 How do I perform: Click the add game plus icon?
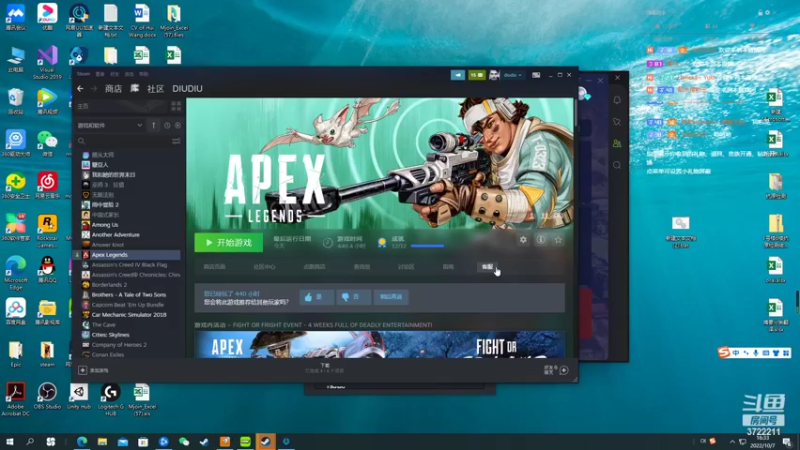pos(83,370)
